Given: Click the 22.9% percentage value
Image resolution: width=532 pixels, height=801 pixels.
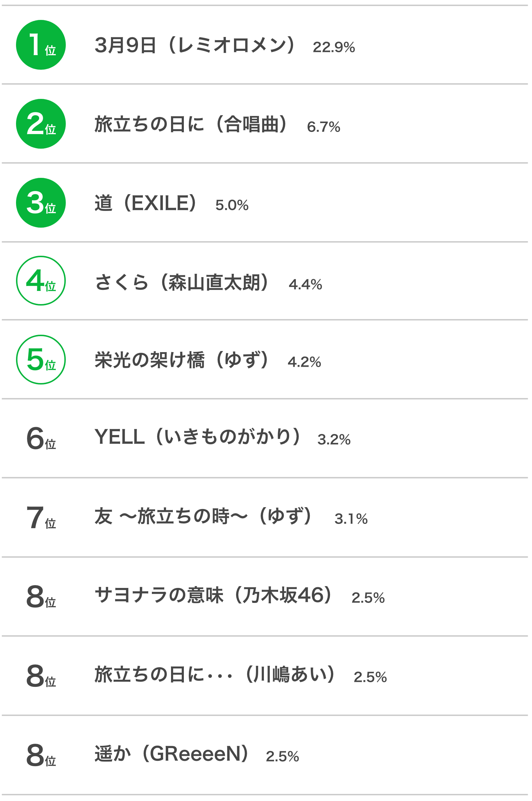Looking at the screenshot, I should coord(334,47).
